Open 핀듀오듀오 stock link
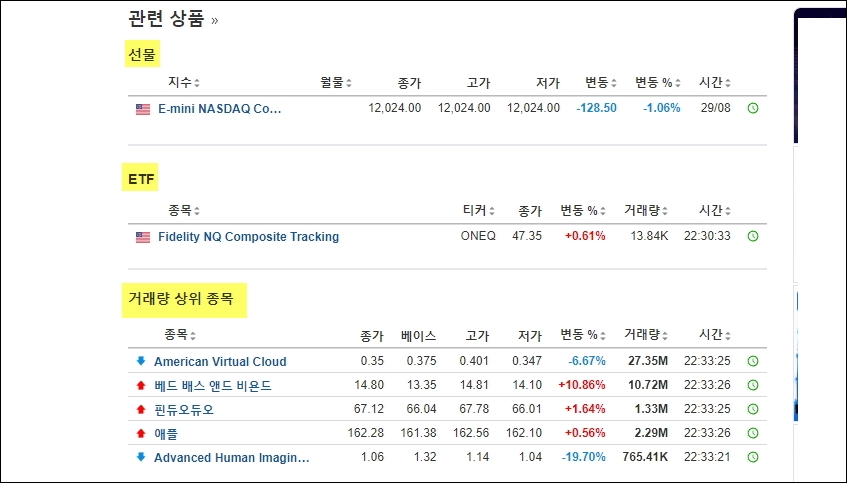This screenshot has height=483, width=847. 184,410
